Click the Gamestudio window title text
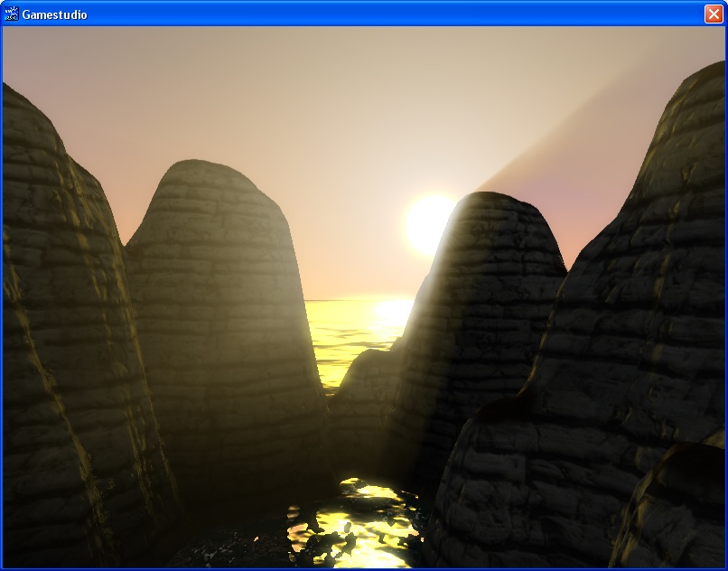 click(x=54, y=14)
